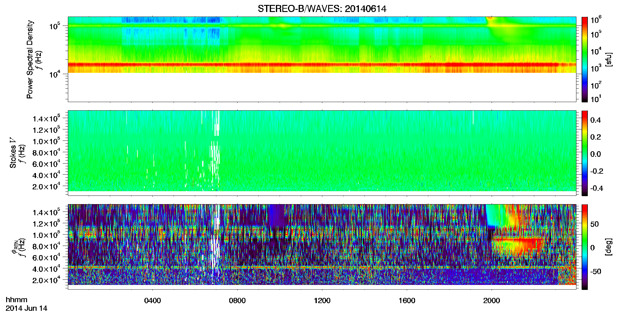Click the 0400 time axis label
644x332 pixels.
(x=152, y=301)
